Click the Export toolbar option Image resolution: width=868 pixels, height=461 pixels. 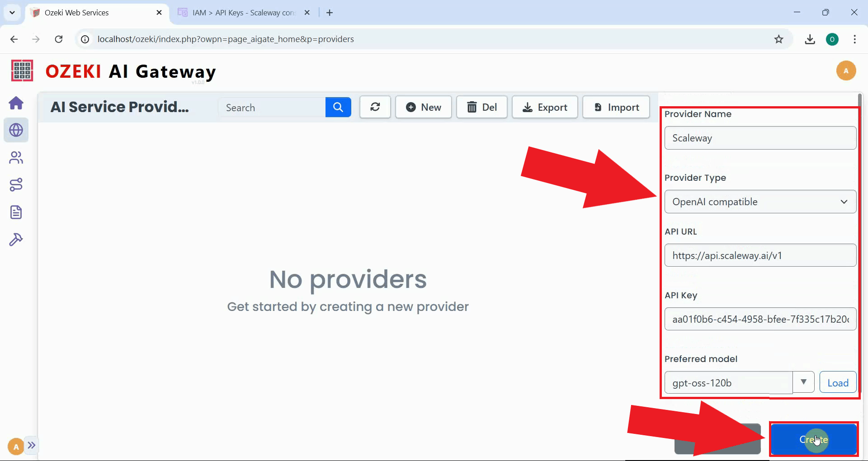(x=545, y=107)
